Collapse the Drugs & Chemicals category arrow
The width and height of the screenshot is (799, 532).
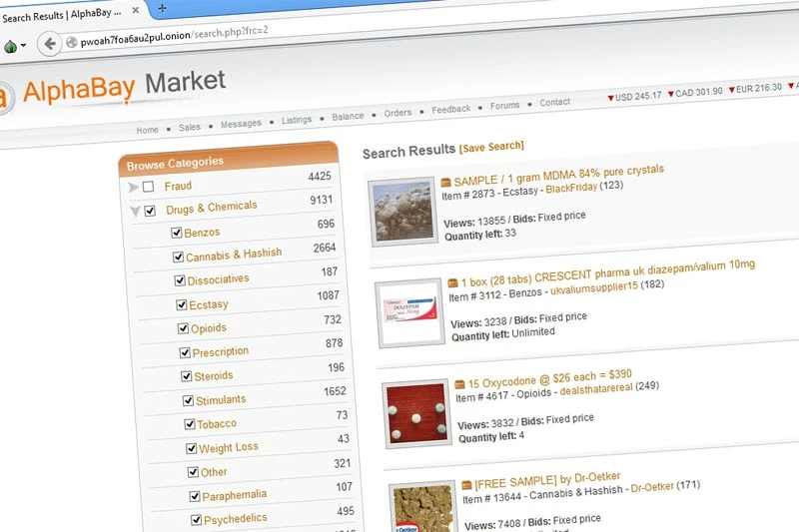click(135, 212)
